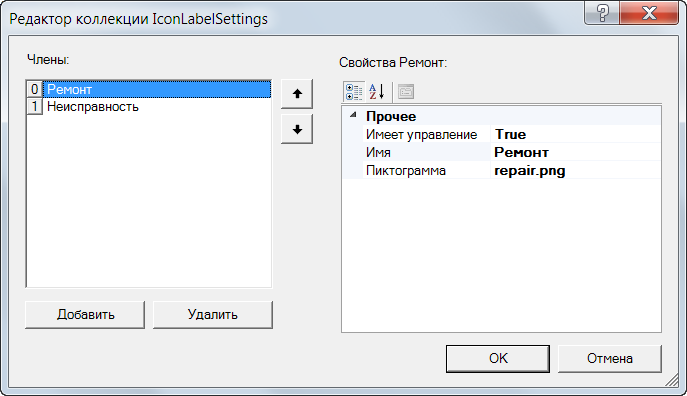Click the index 1 box beside Неисправность

[x=35, y=106]
